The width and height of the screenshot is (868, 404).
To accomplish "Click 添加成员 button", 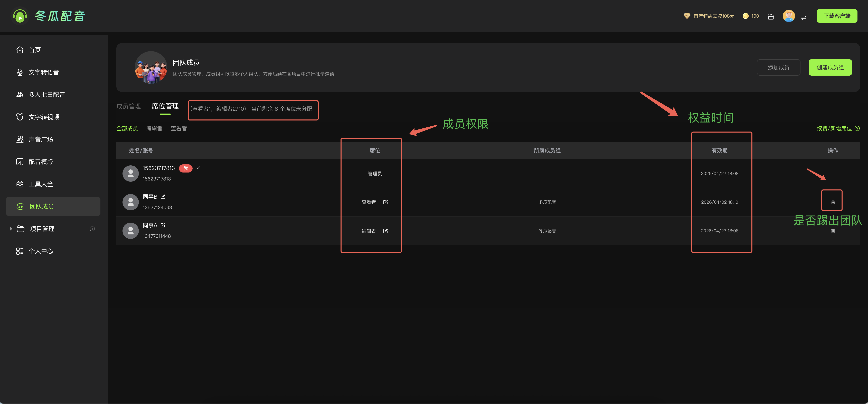I will pyautogui.click(x=778, y=67).
